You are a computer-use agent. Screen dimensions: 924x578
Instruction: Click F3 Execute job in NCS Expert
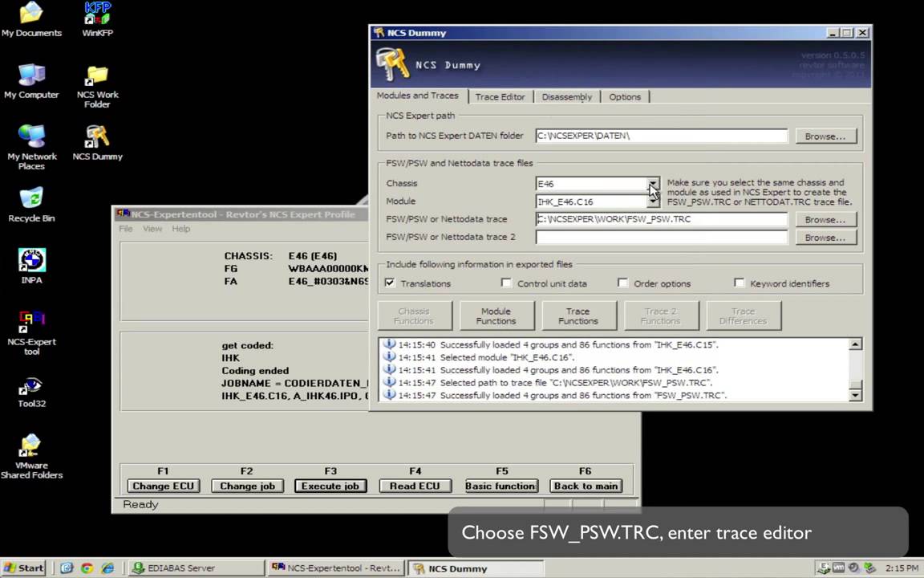(330, 486)
